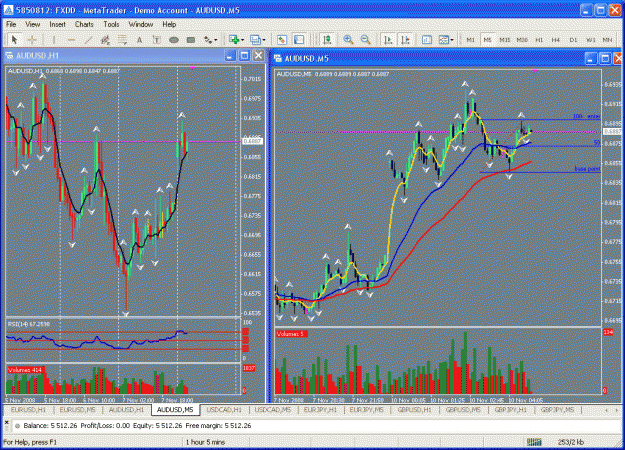Switch to H1 timeframe
Image resolution: width=625 pixels, height=450 pixels.
click(x=539, y=40)
